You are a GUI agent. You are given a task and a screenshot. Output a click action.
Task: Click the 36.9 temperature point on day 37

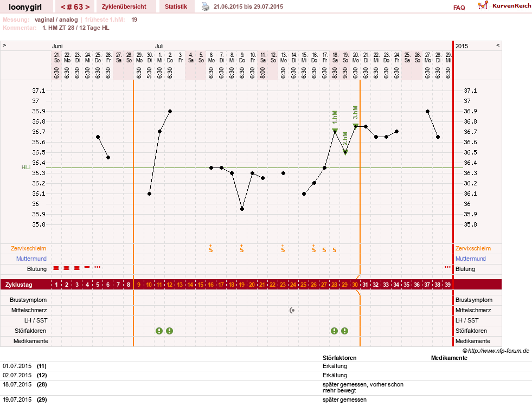pos(427,111)
